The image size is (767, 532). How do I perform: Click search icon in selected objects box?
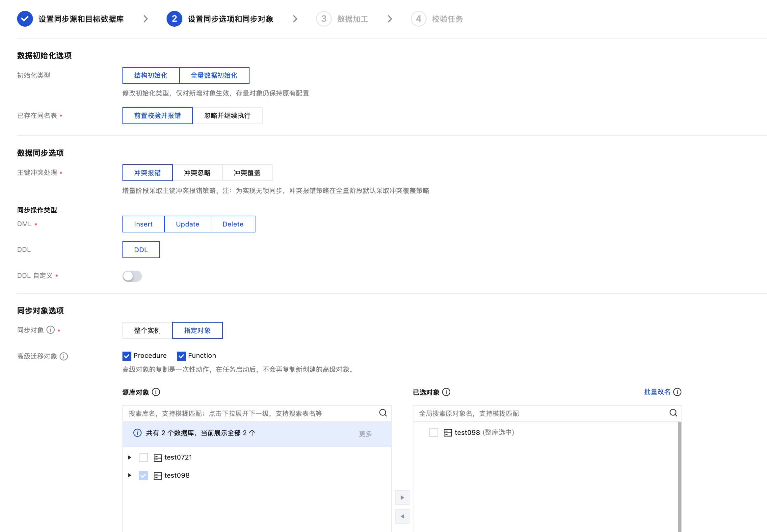(673, 413)
